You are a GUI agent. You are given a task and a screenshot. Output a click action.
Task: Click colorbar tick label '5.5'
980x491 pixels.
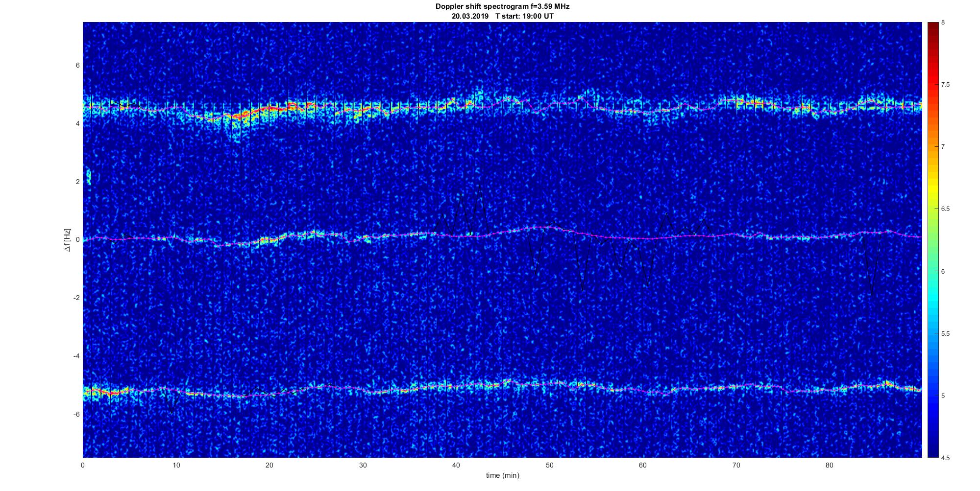[945, 334]
